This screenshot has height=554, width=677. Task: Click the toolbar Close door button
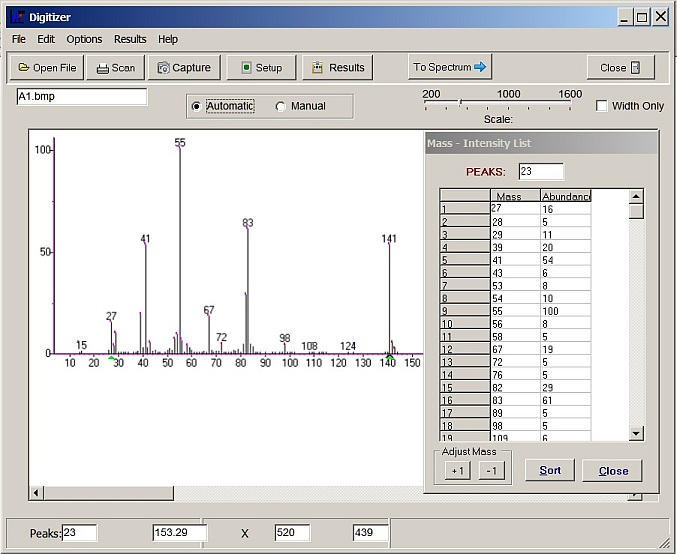click(x=620, y=68)
